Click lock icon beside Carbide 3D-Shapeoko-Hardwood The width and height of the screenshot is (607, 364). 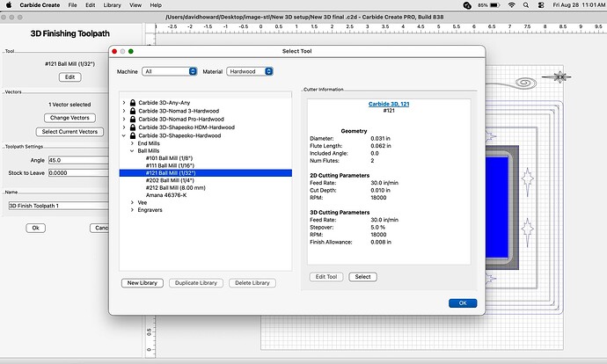[x=133, y=135]
